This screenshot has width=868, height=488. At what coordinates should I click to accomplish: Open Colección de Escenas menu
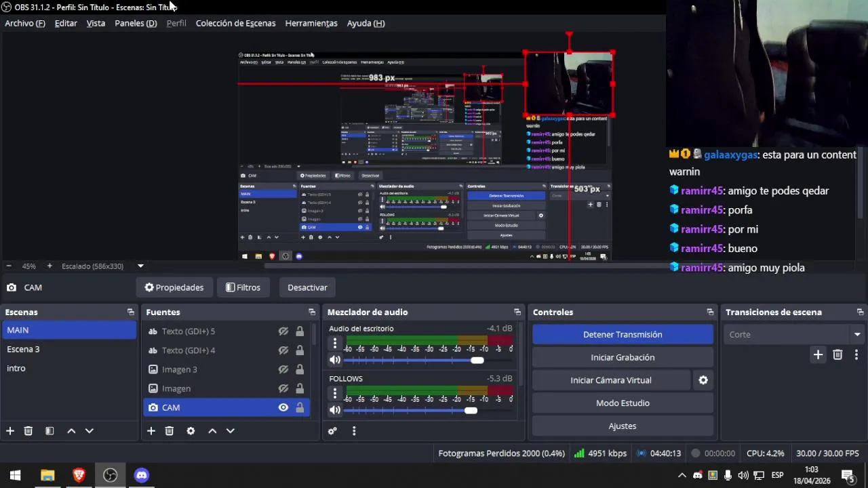tap(235, 23)
